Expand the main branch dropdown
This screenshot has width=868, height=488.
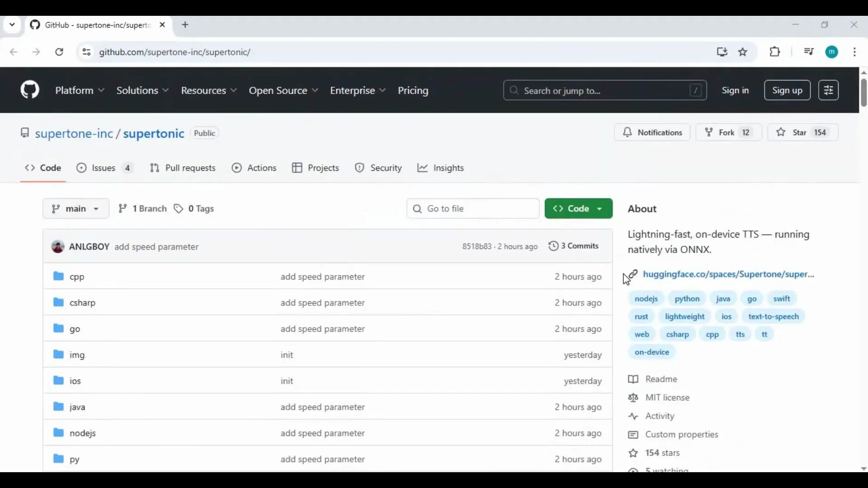(x=76, y=209)
